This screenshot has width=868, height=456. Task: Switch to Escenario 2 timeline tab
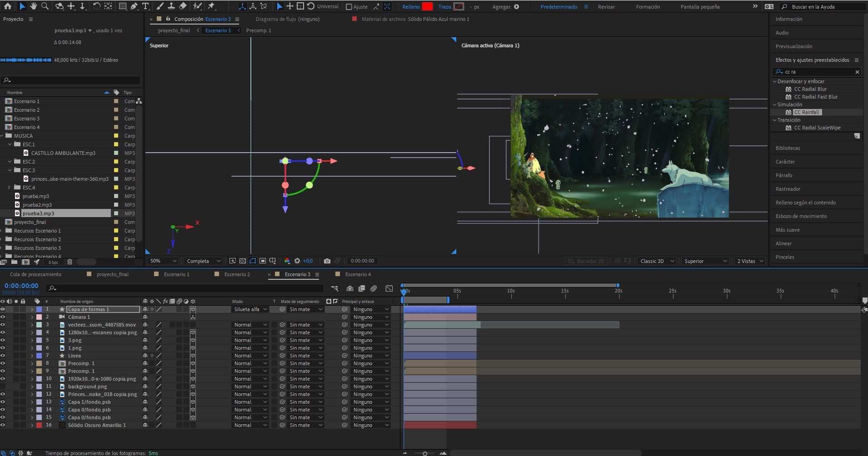click(x=237, y=274)
